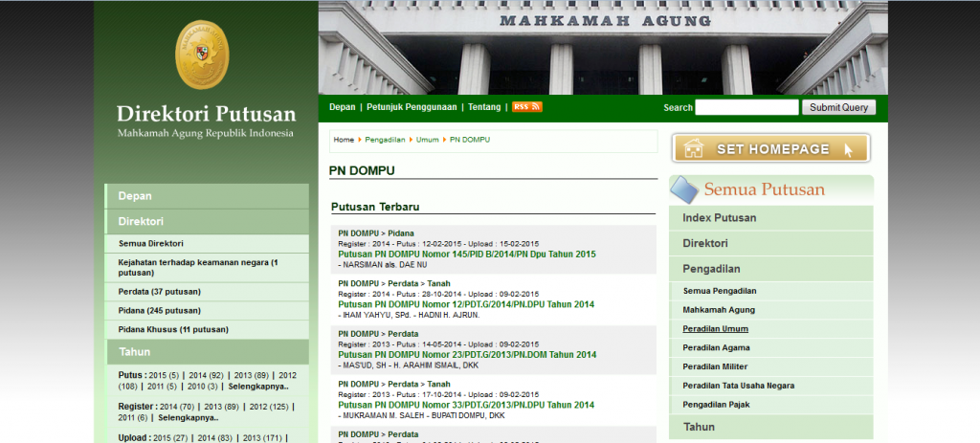Click Selengkapnya in the Putus row

point(258,387)
